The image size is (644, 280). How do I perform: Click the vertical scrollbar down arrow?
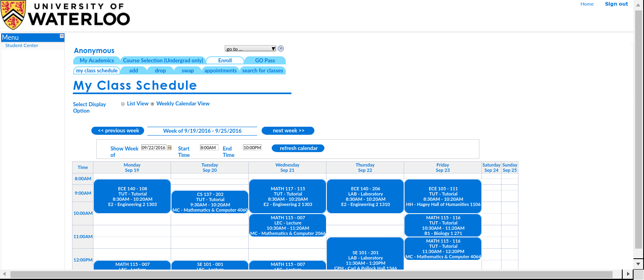[638, 264]
